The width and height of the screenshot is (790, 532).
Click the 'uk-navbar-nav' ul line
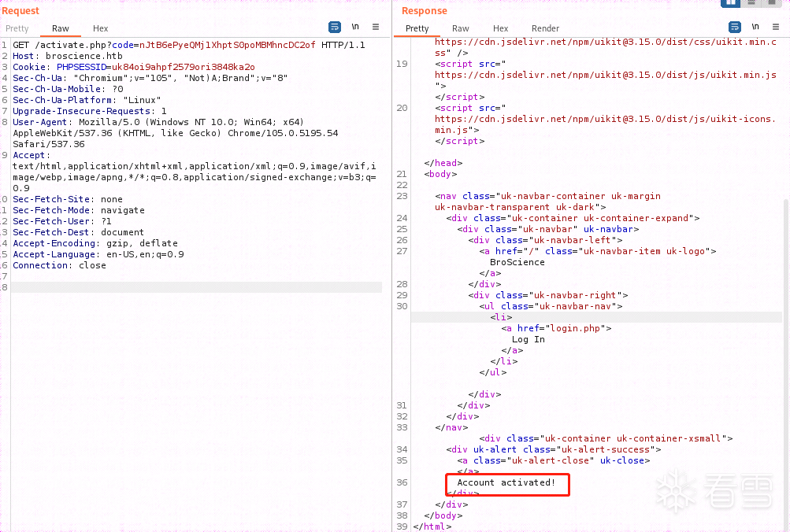click(551, 306)
